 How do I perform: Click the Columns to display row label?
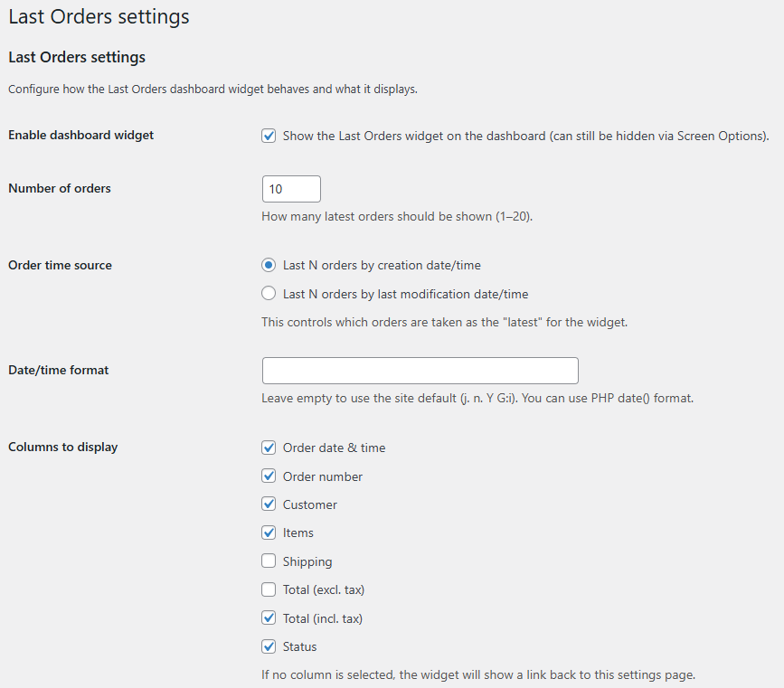(x=63, y=447)
